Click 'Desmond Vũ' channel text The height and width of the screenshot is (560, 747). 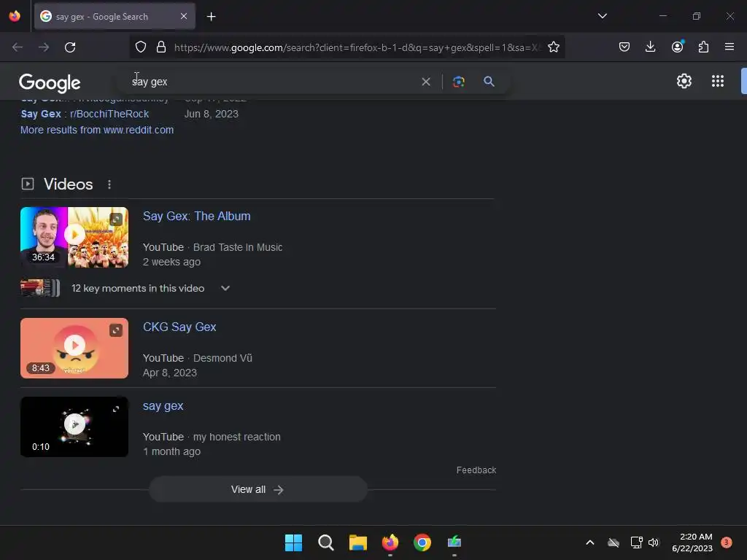222,358
